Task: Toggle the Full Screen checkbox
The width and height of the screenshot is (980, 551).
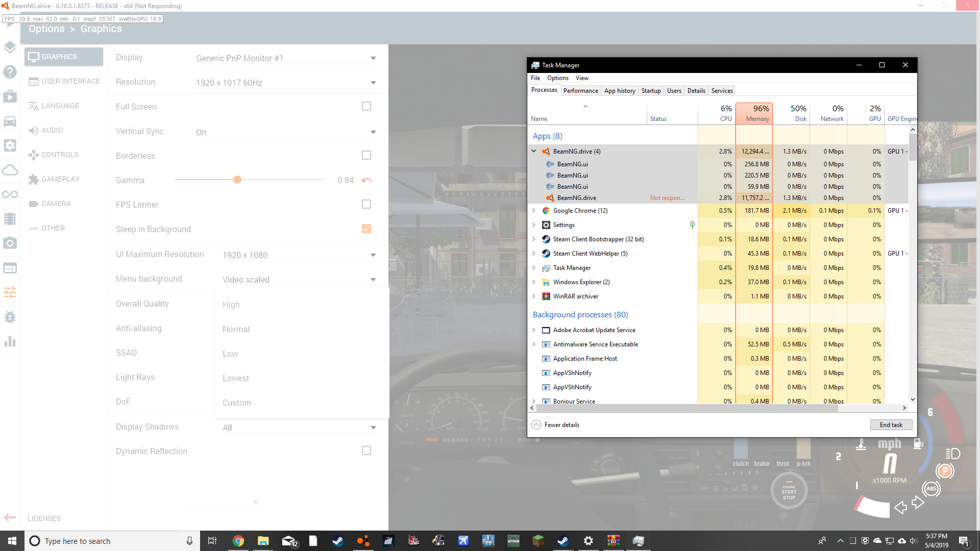Action: click(366, 106)
